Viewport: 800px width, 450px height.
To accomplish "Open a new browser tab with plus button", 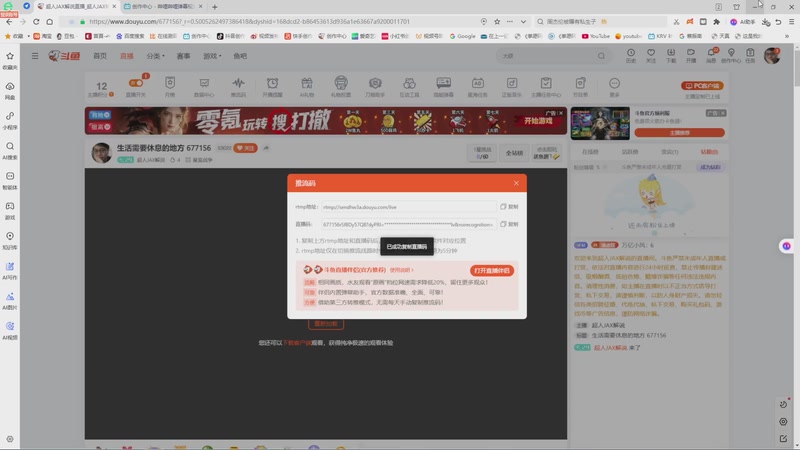I will [215, 7].
